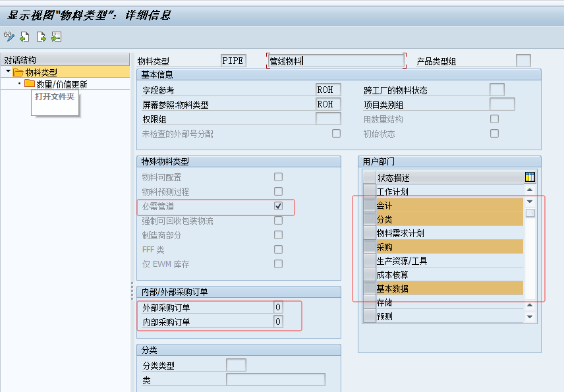
Task: Select all rows corner button in 用户部门 table
Action: tap(370, 177)
